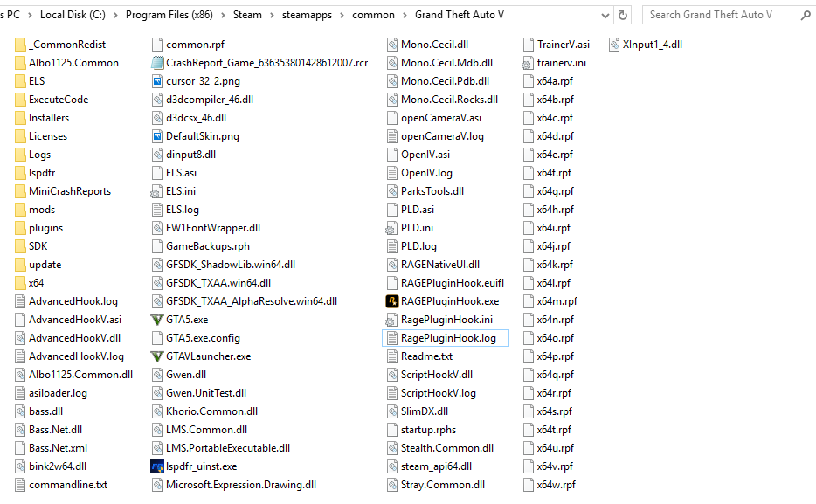Select the TrainerV.asi file icon
This screenshot has height=504, width=816.
[x=529, y=45]
